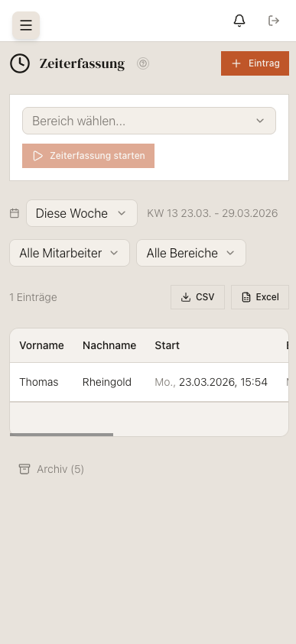The height and width of the screenshot is (644, 296).
Task: Open Archiv (5) section
Action: coord(51,469)
